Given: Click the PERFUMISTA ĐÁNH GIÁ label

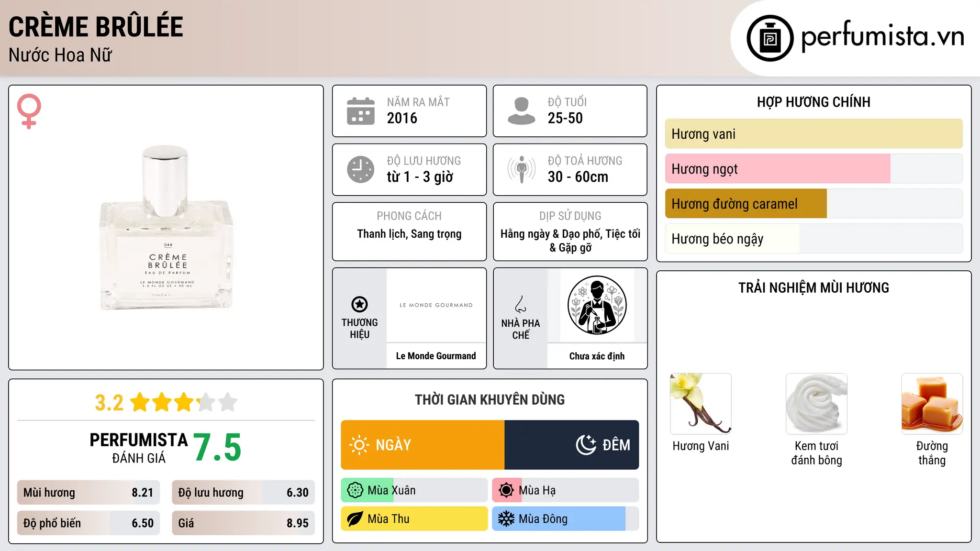Looking at the screenshot, I should point(139,448).
